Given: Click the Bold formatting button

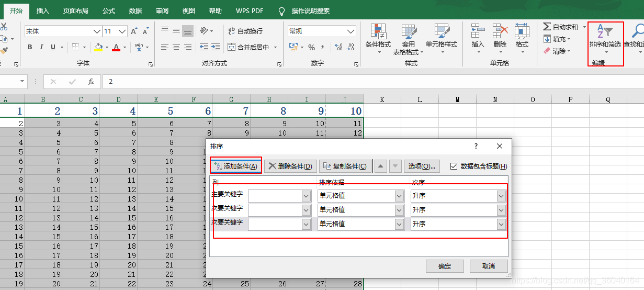Looking at the screenshot, I should [x=30, y=47].
